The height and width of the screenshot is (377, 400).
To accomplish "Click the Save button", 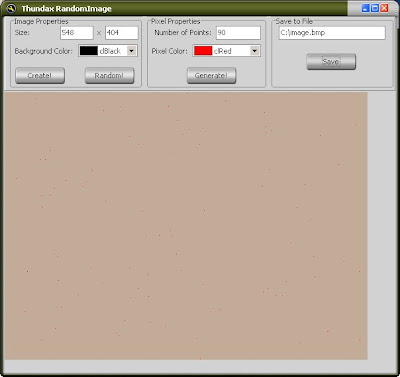I will point(331,62).
